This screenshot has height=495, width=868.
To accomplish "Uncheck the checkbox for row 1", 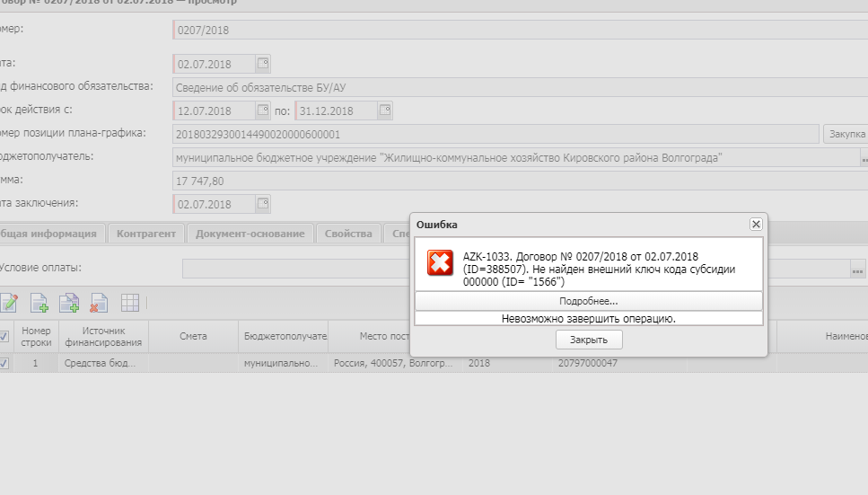I will [x=4, y=364].
